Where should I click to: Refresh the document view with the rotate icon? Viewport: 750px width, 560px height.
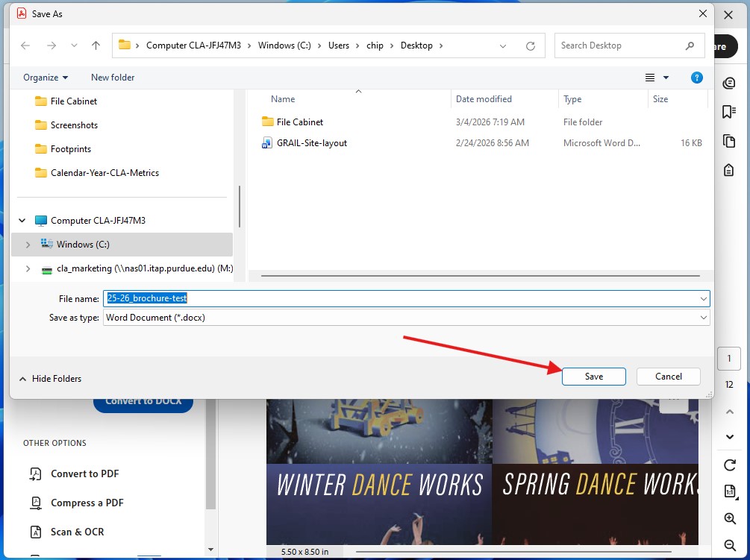click(x=729, y=465)
